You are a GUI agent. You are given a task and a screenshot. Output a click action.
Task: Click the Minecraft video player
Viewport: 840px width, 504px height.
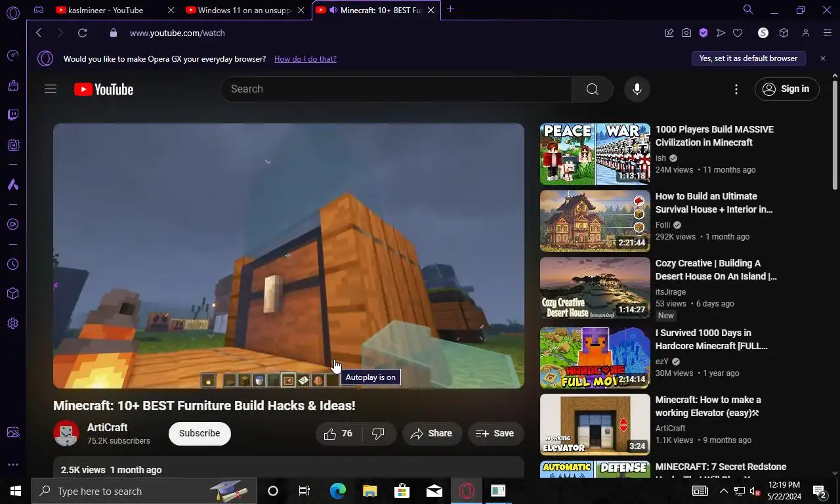click(x=289, y=256)
